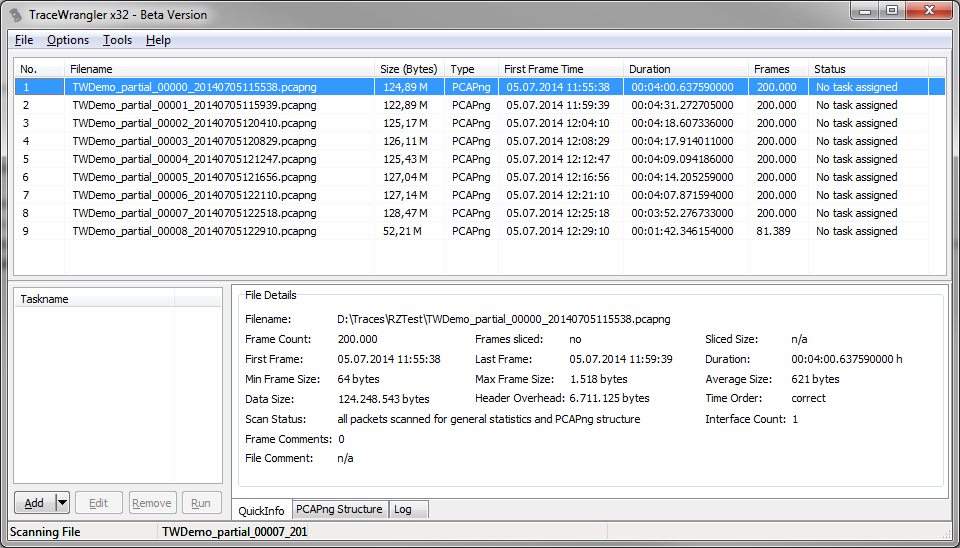
Task: Click the Scan Status description text
Action: [x=489, y=419]
